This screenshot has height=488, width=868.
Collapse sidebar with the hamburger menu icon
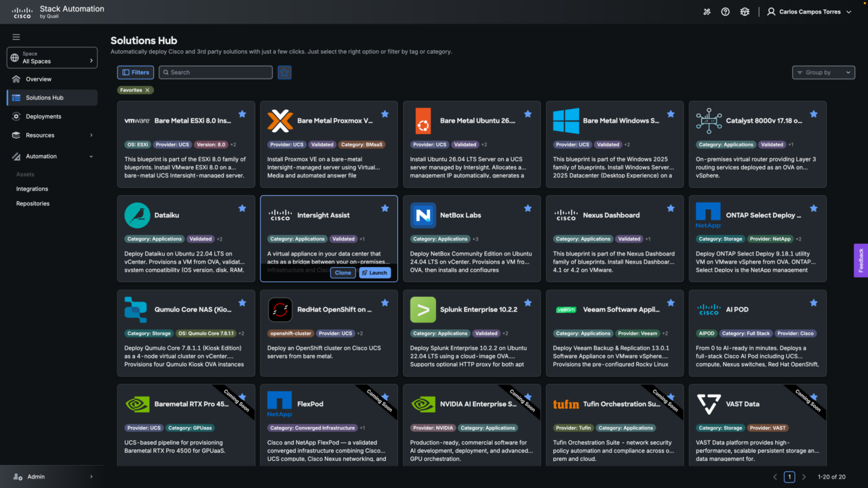(x=16, y=37)
